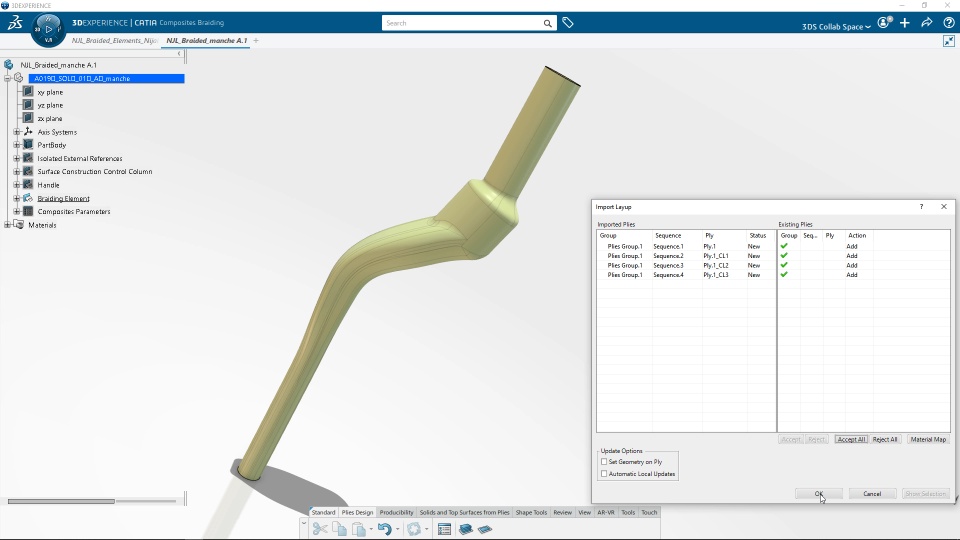This screenshot has height=540, width=960.
Task: Click the plus Add icon in header
Action: 905,23
